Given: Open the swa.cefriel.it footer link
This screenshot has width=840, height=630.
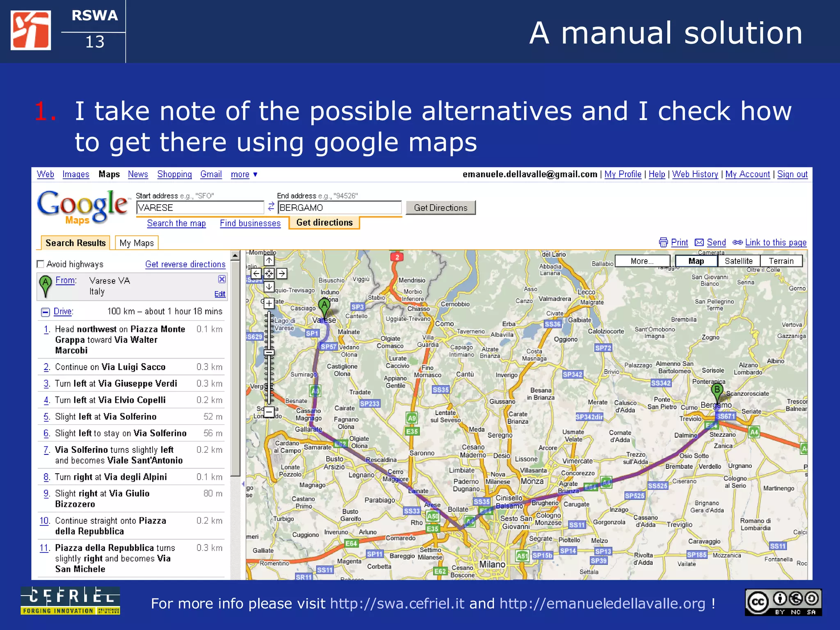Looking at the screenshot, I should [x=397, y=603].
